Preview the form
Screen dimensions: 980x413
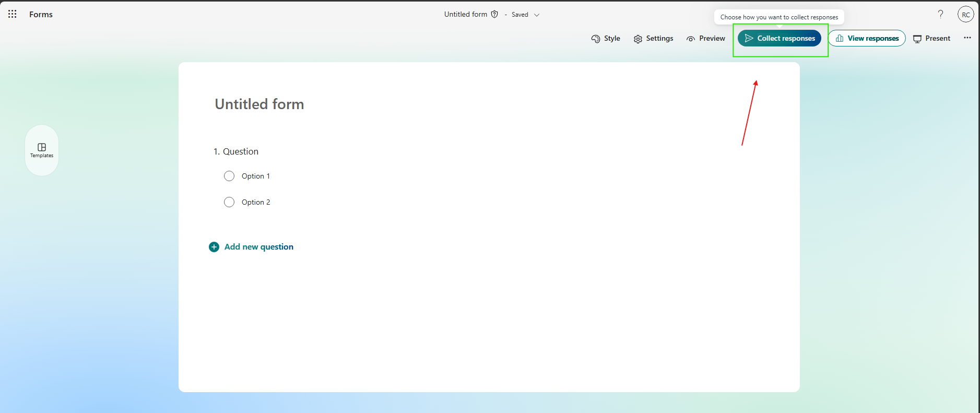(x=706, y=39)
